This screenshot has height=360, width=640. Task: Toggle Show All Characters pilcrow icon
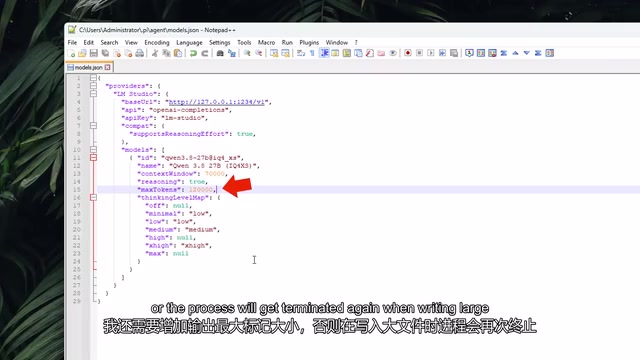[x=312, y=53]
